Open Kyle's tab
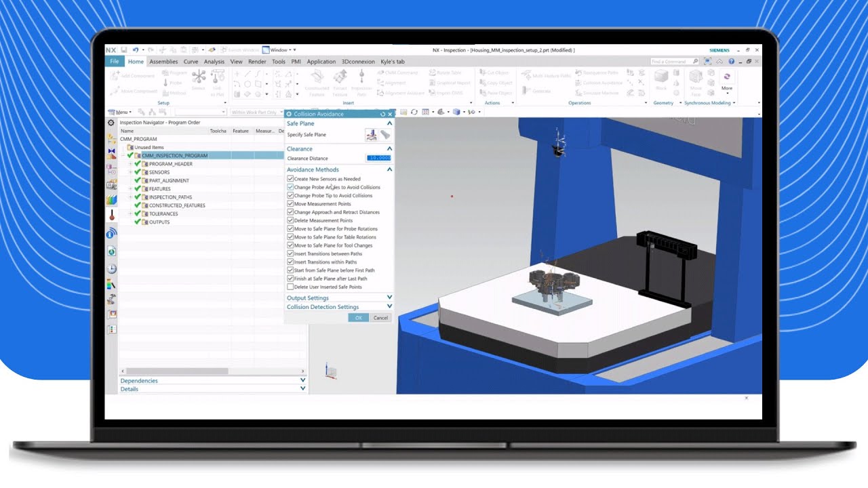 [393, 62]
